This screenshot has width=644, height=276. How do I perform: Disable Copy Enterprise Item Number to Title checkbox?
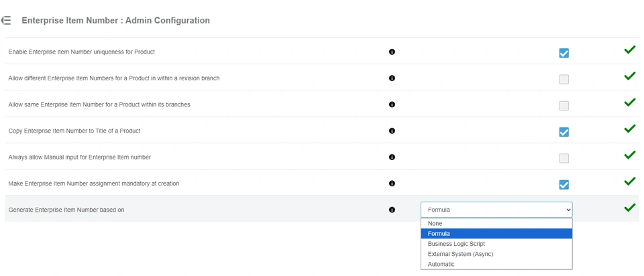[x=563, y=132]
